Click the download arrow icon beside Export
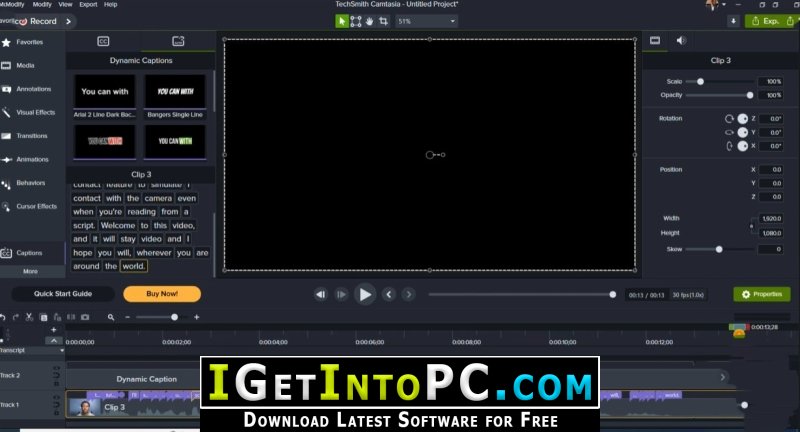800x432 pixels. [733, 21]
